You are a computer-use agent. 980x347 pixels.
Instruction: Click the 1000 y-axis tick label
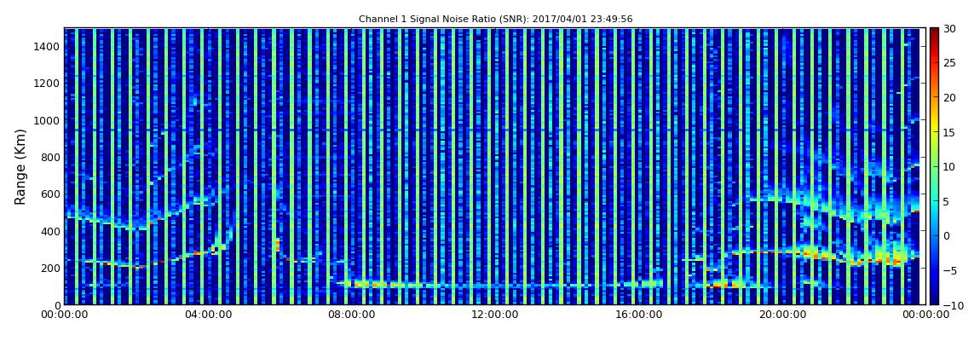point(48,120)
